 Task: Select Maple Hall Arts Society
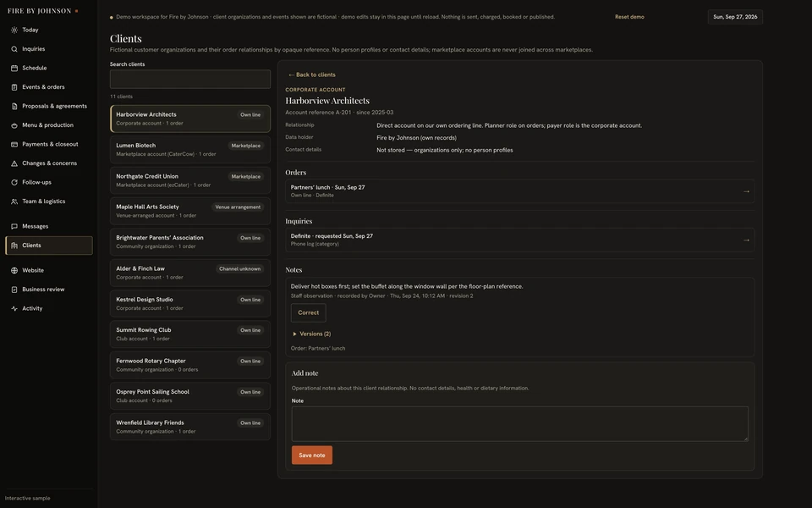coord(190,211)
